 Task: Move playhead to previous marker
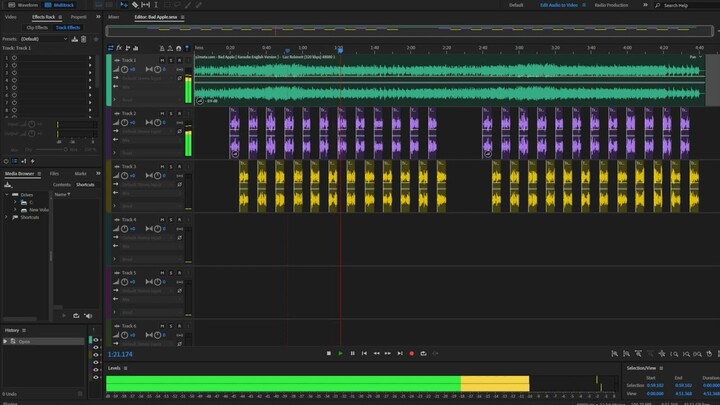coord(364,354)
